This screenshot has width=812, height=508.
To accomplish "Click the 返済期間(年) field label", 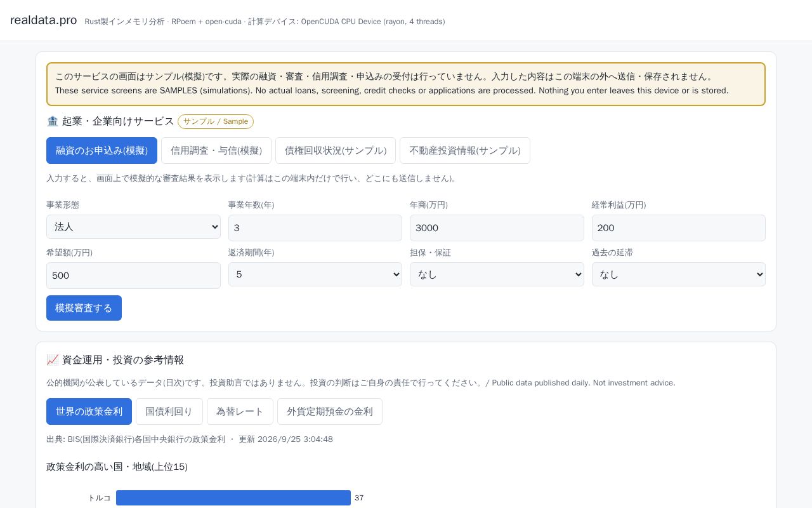I will click(251, 253).
